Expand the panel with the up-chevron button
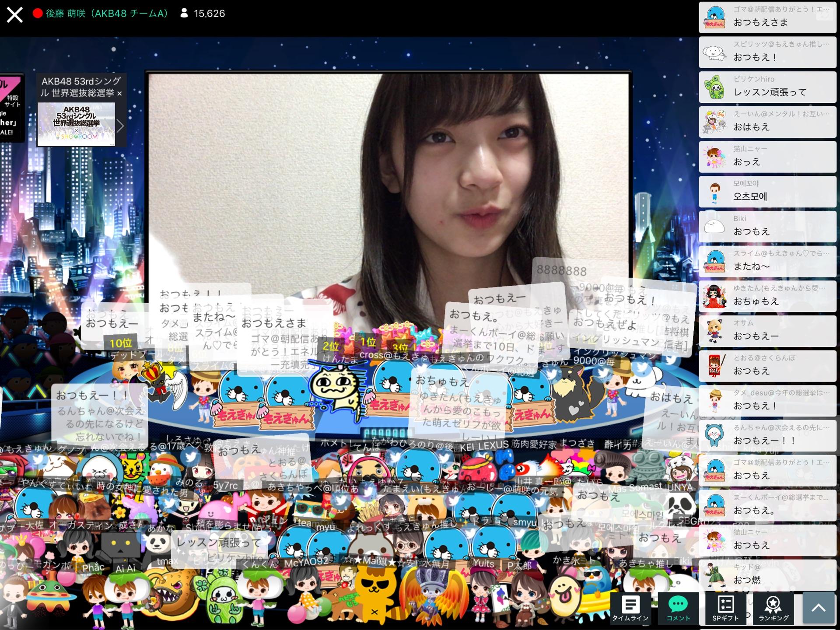 tap(818, 608)
